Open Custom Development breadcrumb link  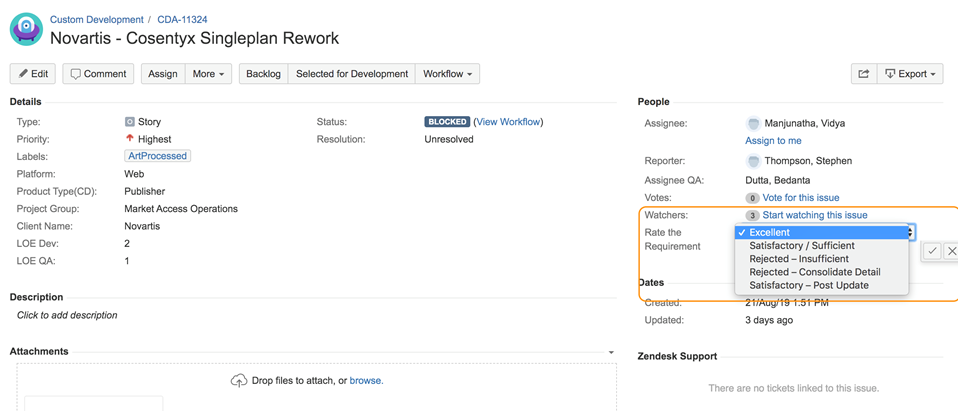click(97, 20)
